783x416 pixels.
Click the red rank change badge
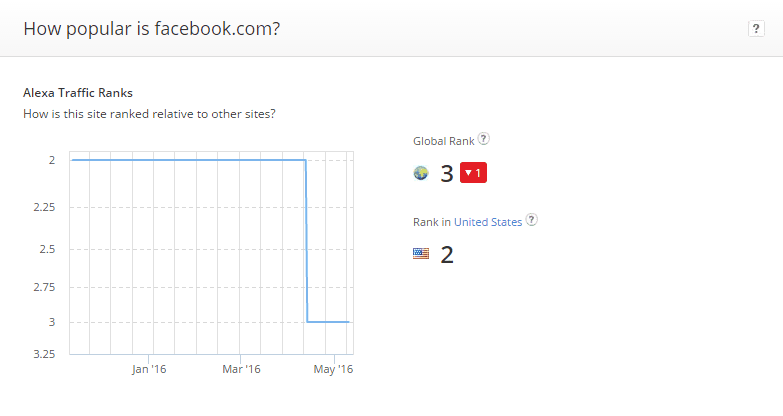pyautogui.click(x=473, y=173)
